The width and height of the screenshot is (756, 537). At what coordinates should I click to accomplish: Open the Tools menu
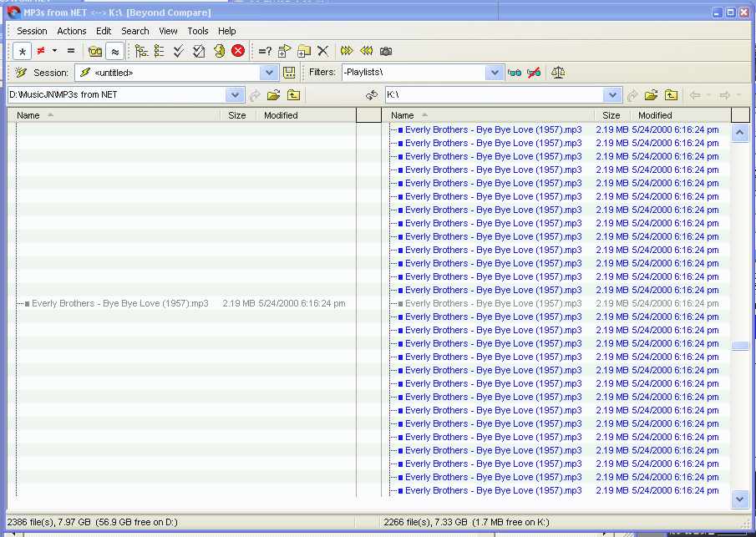[198, 31]
